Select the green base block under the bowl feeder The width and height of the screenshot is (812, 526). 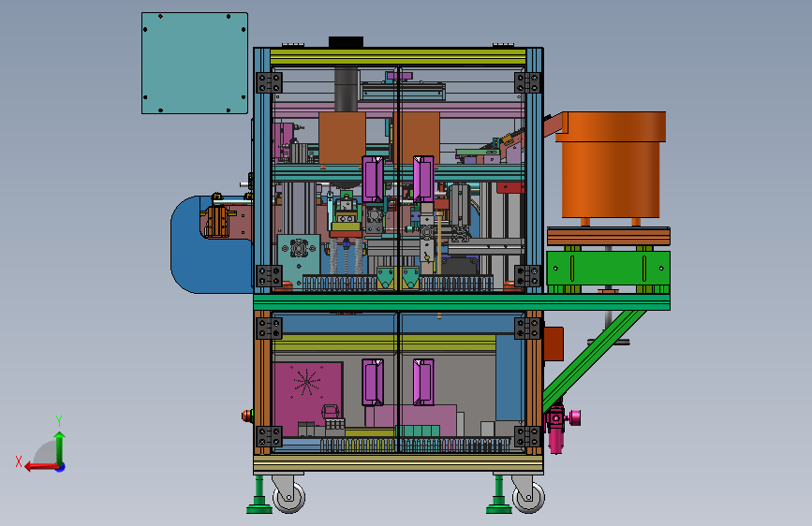(x=609, y=269)
